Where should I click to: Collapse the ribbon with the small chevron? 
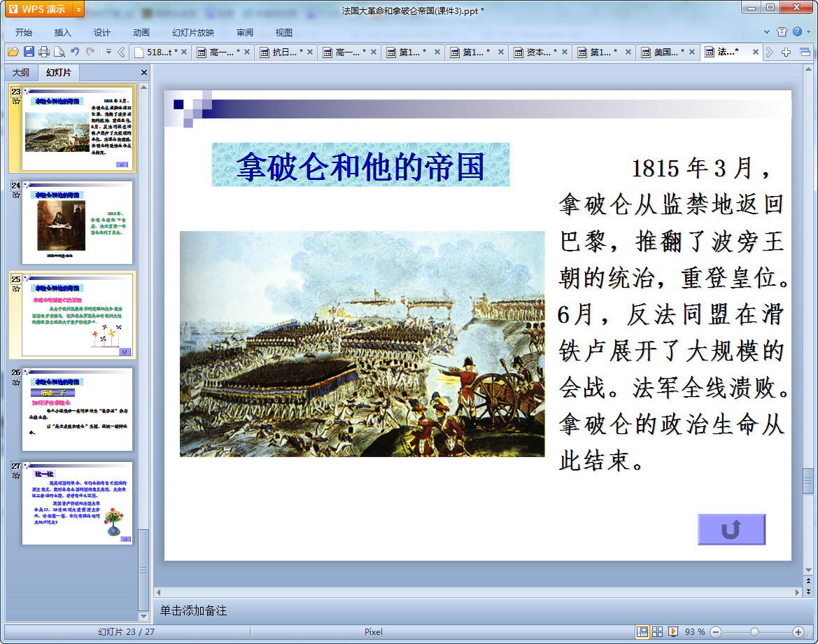[767, 31]
